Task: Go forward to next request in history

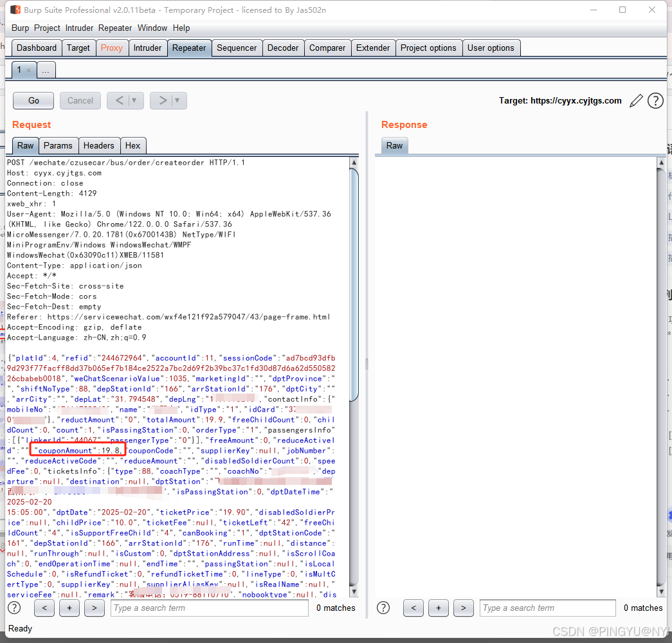Action: [163, 101]
